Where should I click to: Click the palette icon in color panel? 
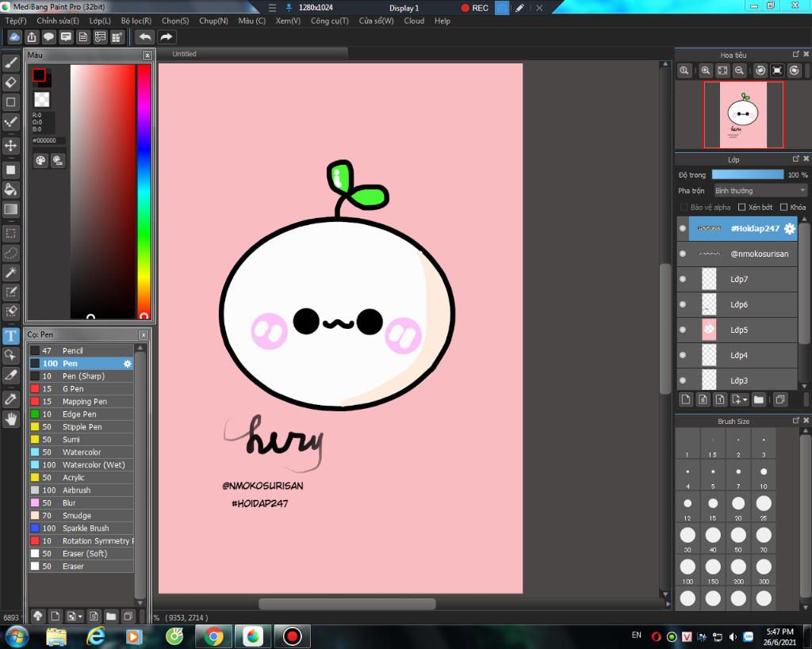pos(40,160)
